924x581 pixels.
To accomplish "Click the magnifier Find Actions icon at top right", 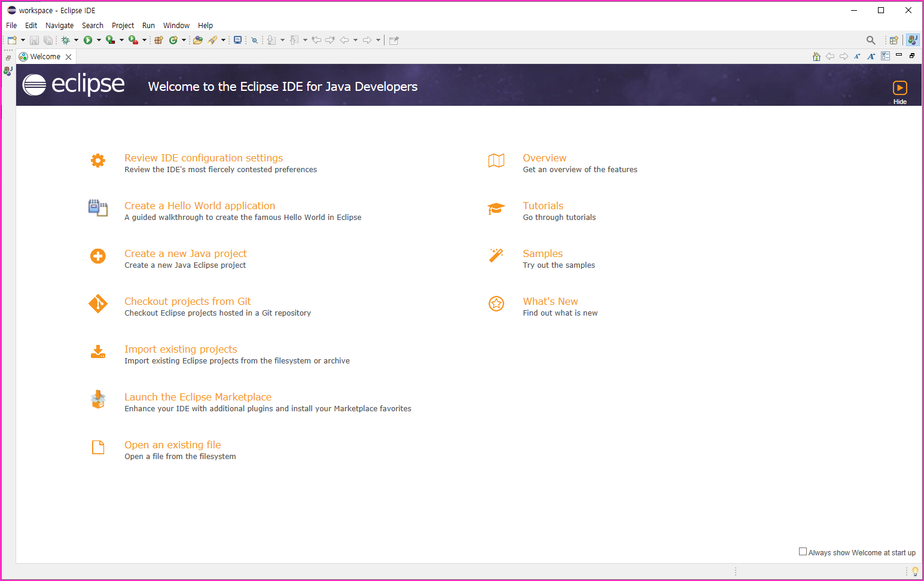I will click(x=871, y=40).
